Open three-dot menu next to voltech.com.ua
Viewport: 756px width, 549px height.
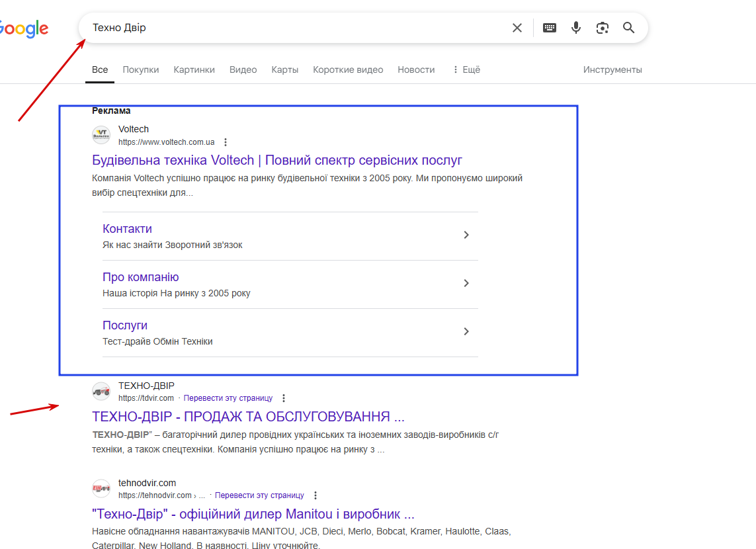(x=225, y=142)
